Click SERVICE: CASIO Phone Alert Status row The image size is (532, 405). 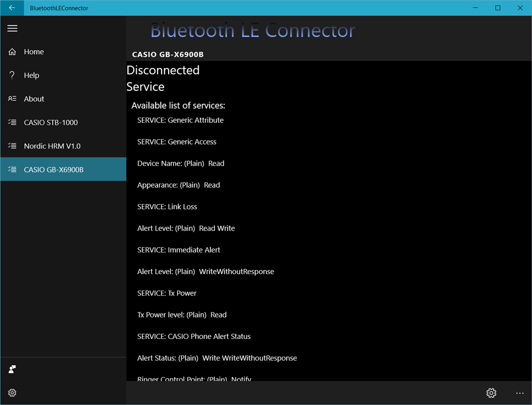click(194, 336)
